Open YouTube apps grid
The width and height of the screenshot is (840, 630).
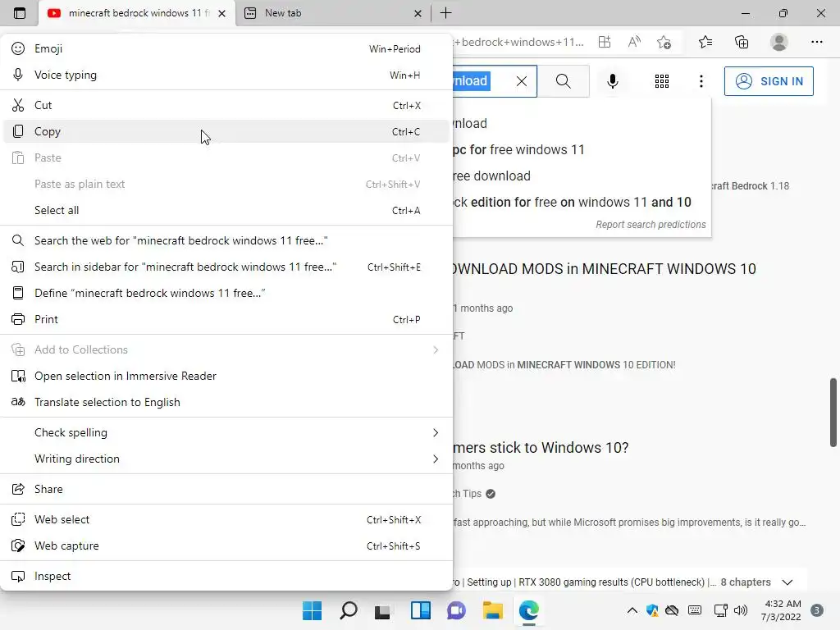[662, 81]
